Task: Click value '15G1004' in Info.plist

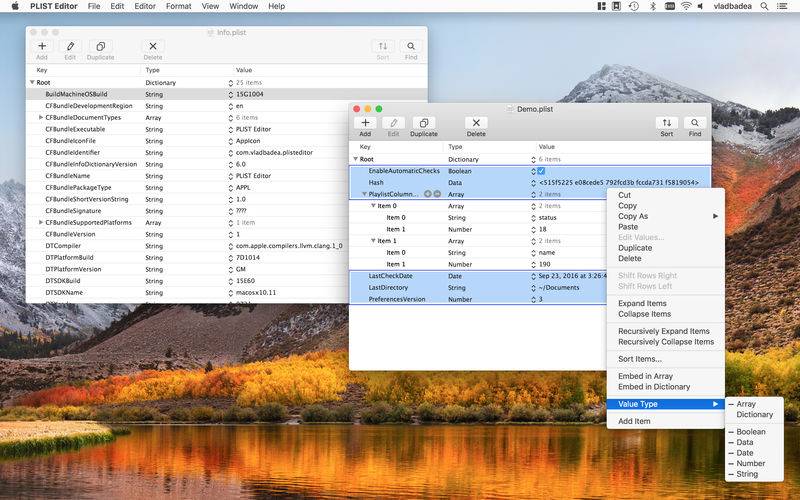Action: coord(249,94)
